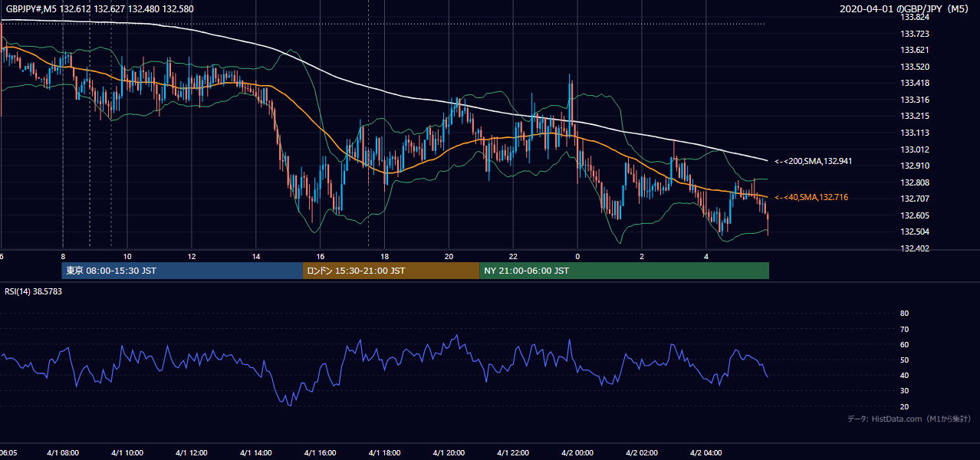The width and height of the screenshot is (980, 460).
Task: Click the GBPJPY#,M5 price header text
Action: pos(100,9)
